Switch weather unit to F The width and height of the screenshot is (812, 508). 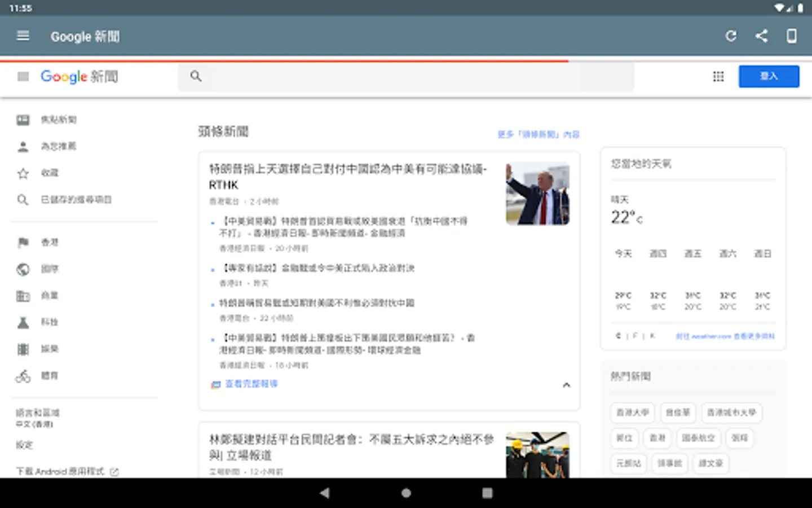635,336
